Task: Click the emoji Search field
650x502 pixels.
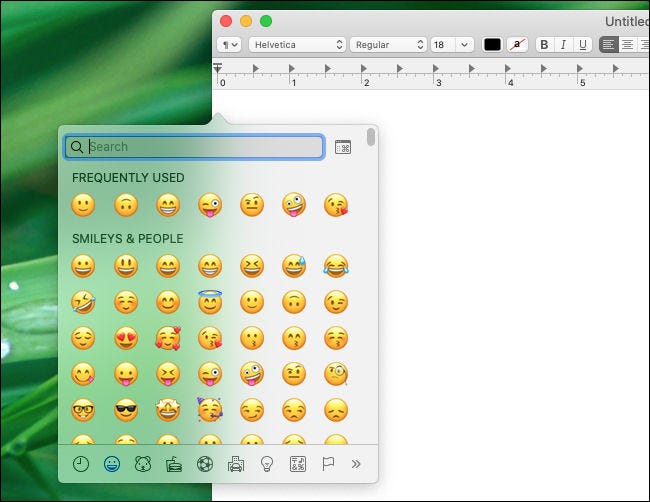Action: click(x=194, y=147)
